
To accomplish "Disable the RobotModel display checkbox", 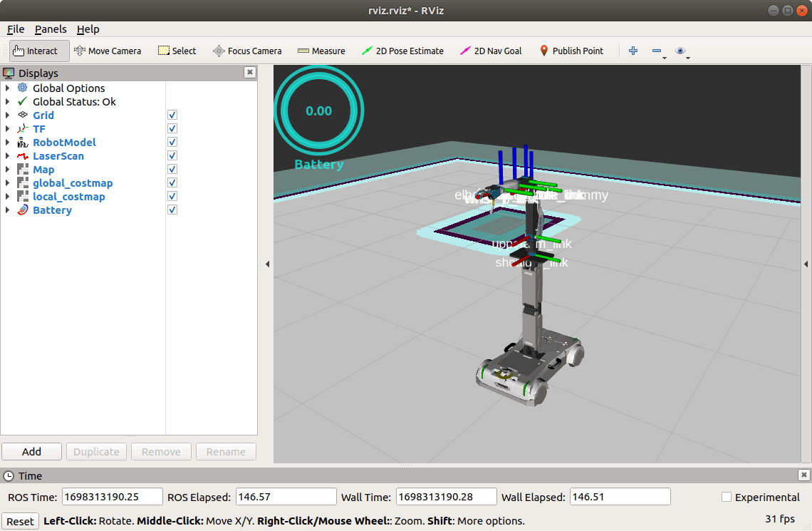I will (x=172, y=143).
